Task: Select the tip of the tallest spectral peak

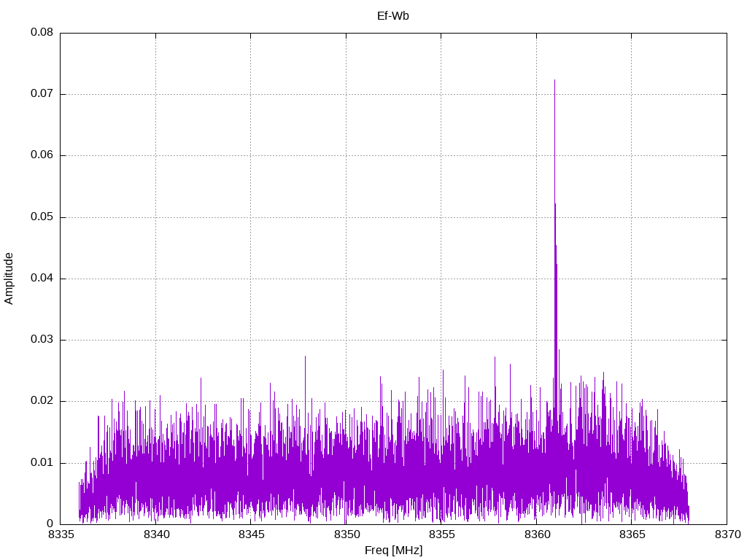Action: point(554,81)
